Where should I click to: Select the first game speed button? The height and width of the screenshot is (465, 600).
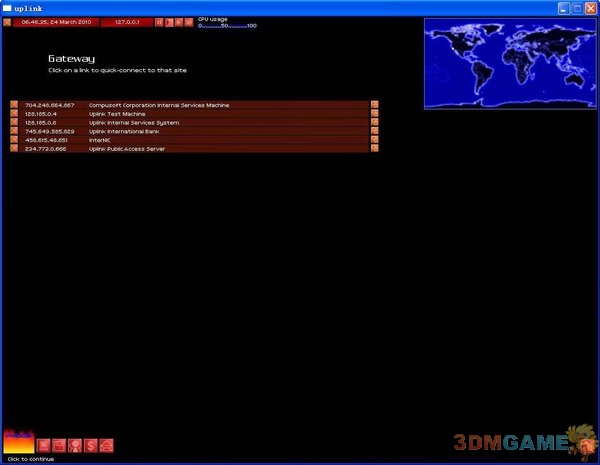(159, 22)
